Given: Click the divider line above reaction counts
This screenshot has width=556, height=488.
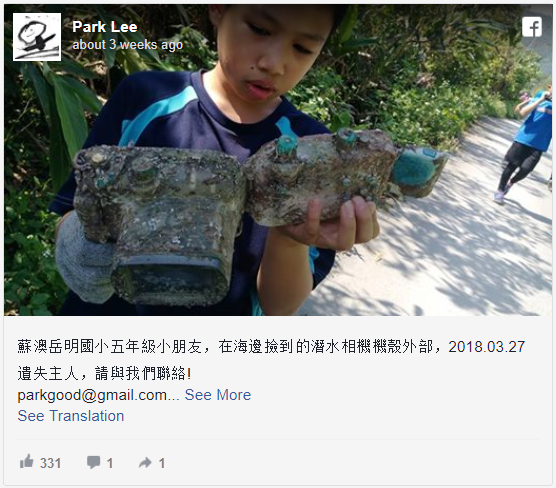Looking at the screenshot, I should click(278, 440).
